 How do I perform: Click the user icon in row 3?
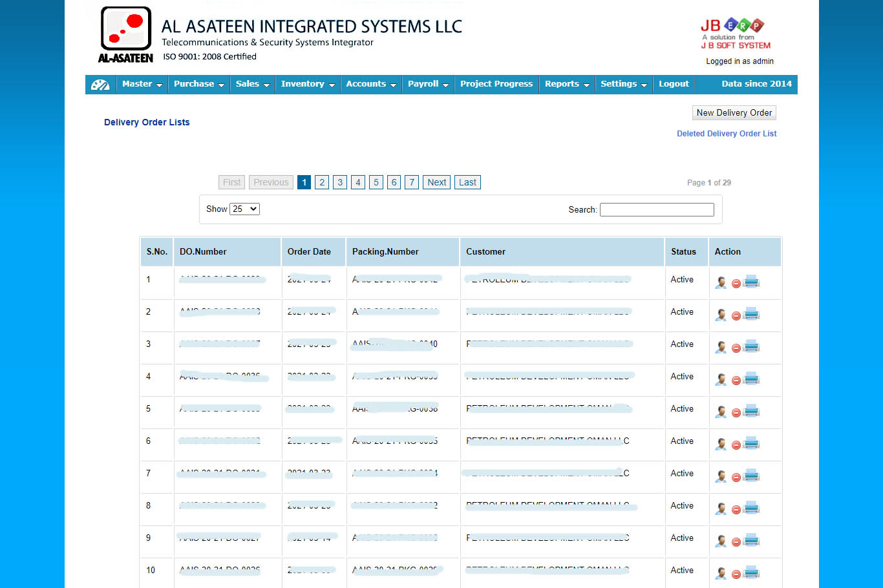(x=721, y=347)
